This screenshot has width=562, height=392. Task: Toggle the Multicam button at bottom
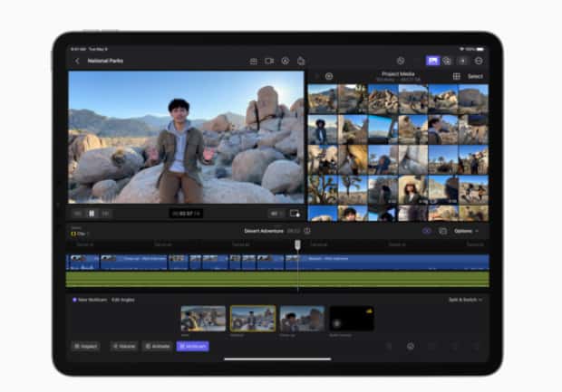[192, 346]
